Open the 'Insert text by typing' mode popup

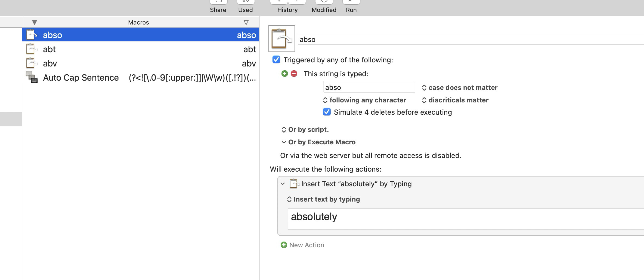324,199
